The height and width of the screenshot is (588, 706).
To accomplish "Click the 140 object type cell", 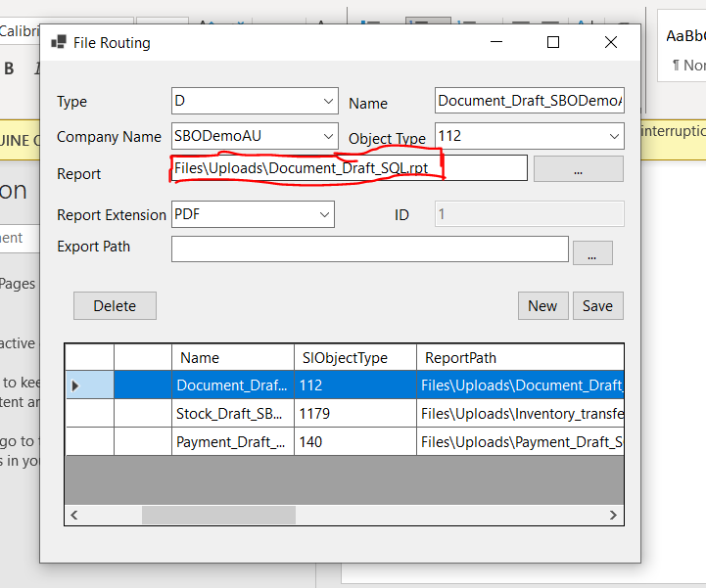I will [x=355, y=442].
